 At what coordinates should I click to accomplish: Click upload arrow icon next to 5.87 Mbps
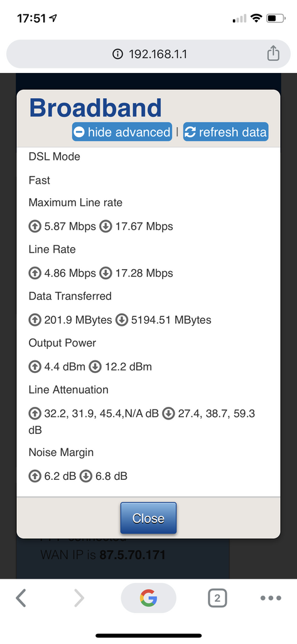point(35,226)
